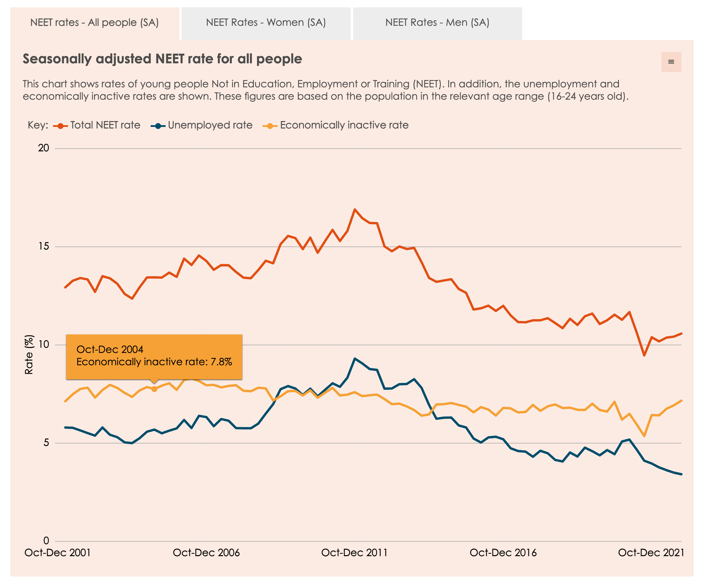Click the red Total NEET rate legend marker
The image size is (701, 588).
pos(60,125)
